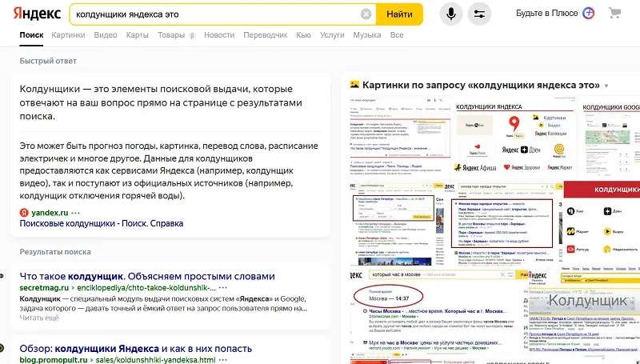
Task: Show all services via Все
Action: (397, 35)
